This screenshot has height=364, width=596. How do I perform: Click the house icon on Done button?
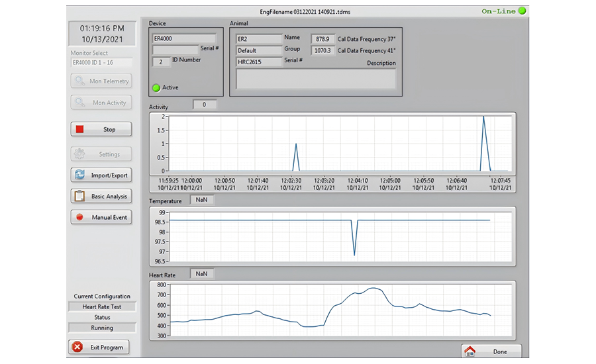[470, 351]
